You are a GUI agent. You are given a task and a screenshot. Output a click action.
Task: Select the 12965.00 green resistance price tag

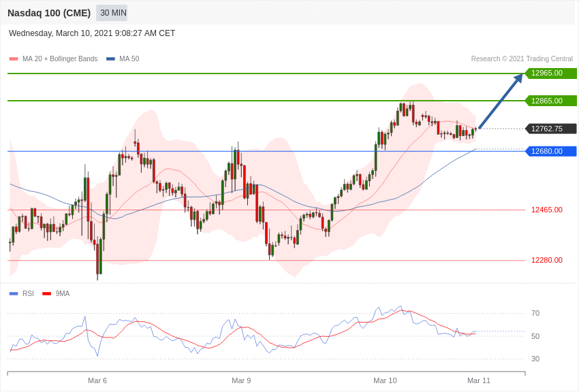[550, 73]
